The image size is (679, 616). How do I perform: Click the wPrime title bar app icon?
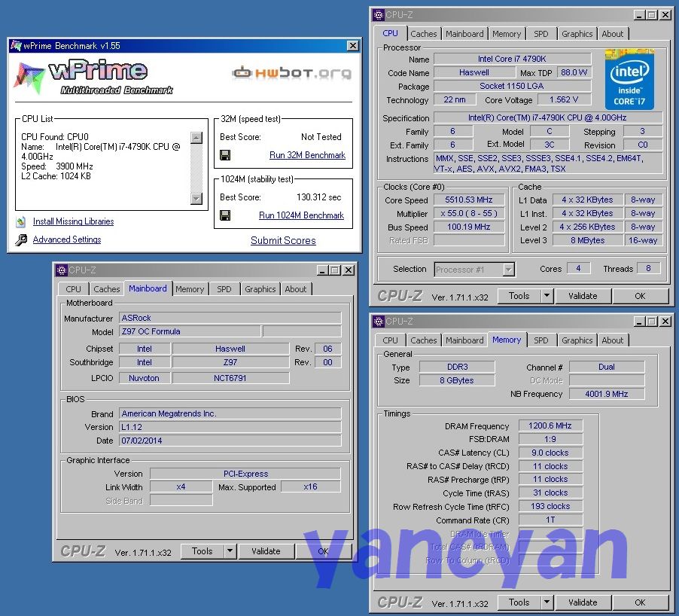[16, 45]
